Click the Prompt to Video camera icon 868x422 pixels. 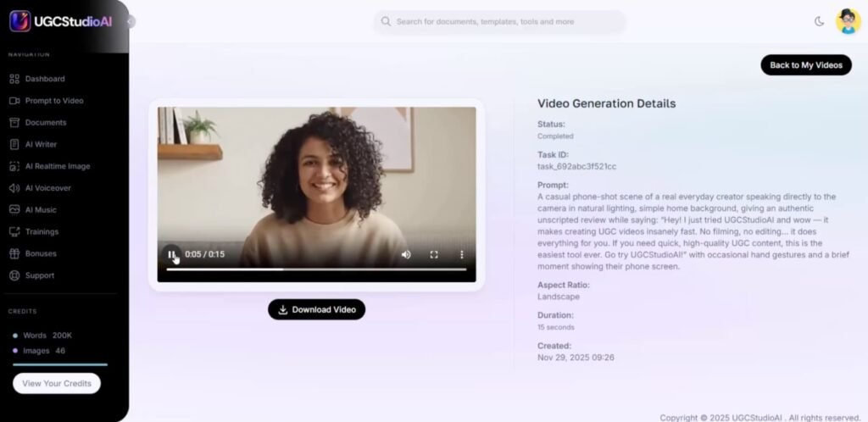point(14,101)
